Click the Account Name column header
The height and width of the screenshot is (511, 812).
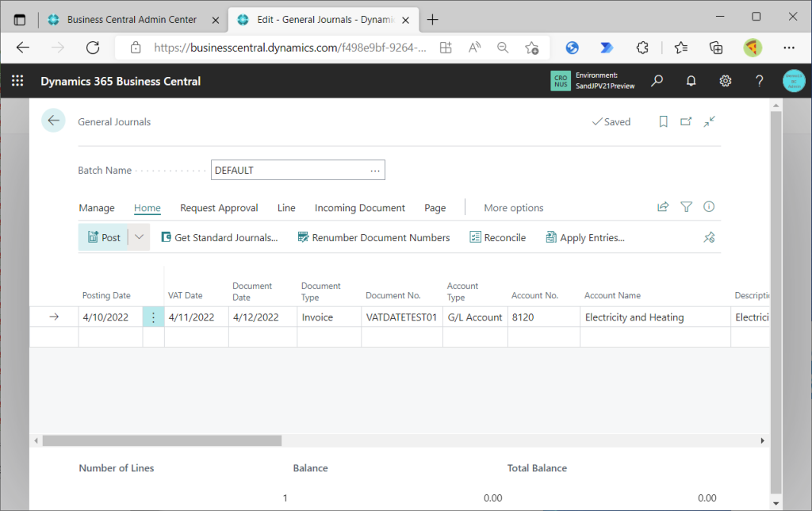pyautogui.click(x=612, y=295)
